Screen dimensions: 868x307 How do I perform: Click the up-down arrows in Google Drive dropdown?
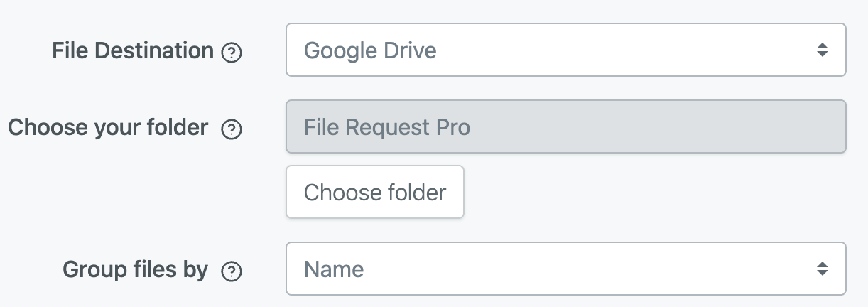pos(822,50)
